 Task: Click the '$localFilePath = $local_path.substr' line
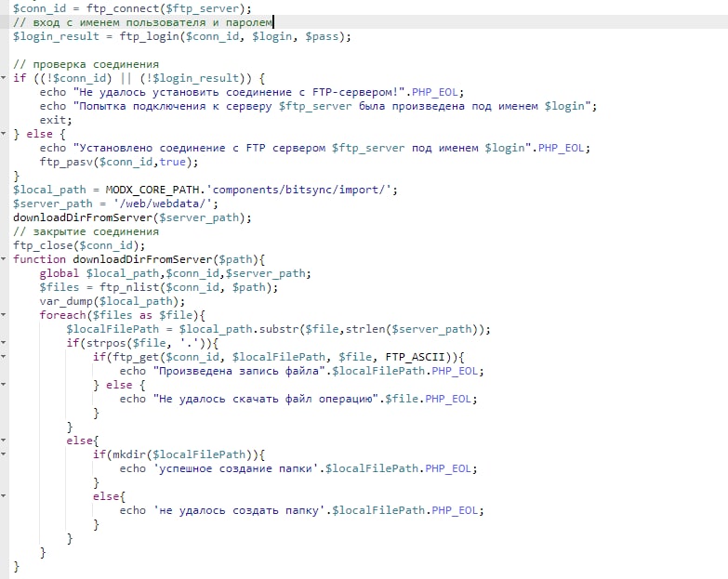click(278, 328)
